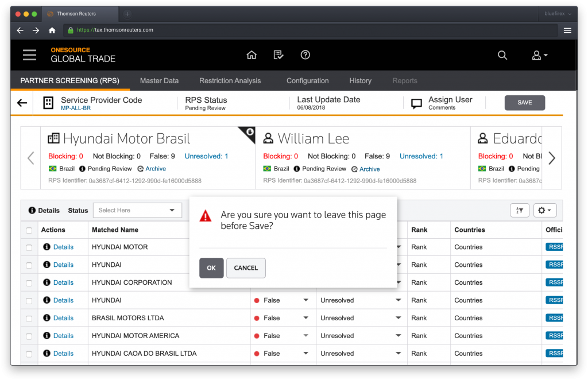The image size is (588, 380).
Task: Click the Countries column header
Action: click(470, 230)
